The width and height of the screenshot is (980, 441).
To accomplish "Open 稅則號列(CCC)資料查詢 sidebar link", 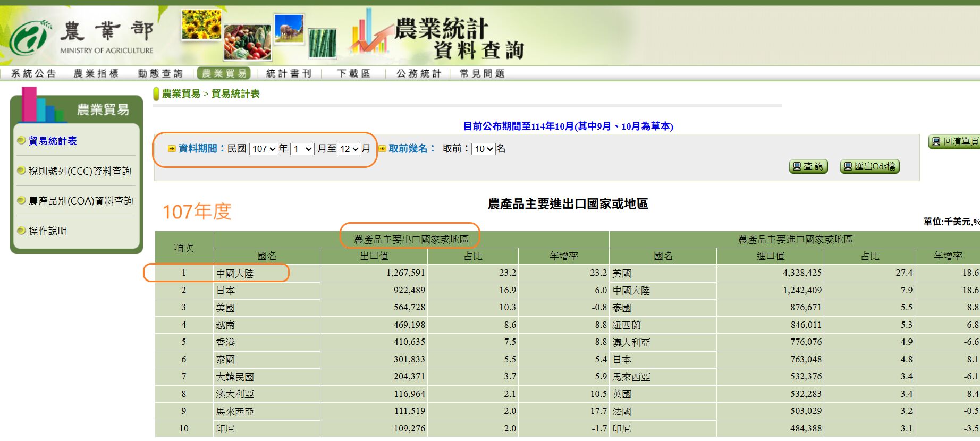I will point(80,171).
